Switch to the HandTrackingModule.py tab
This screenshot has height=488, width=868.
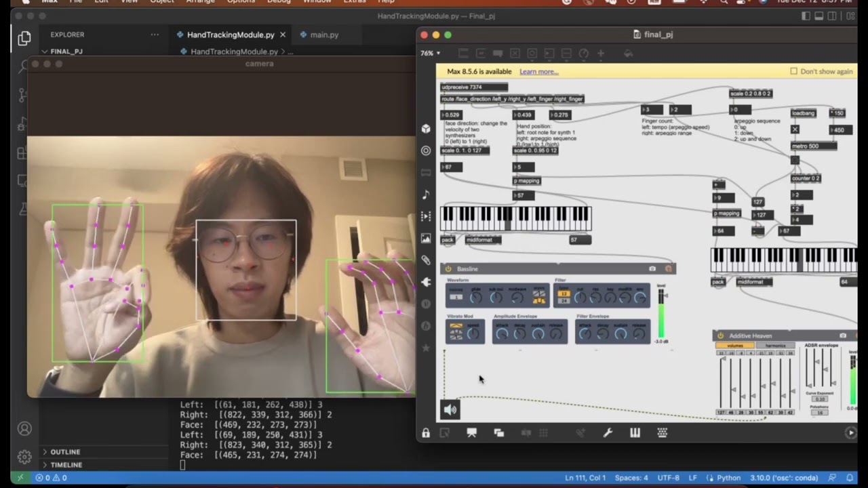tap(231, 35)
